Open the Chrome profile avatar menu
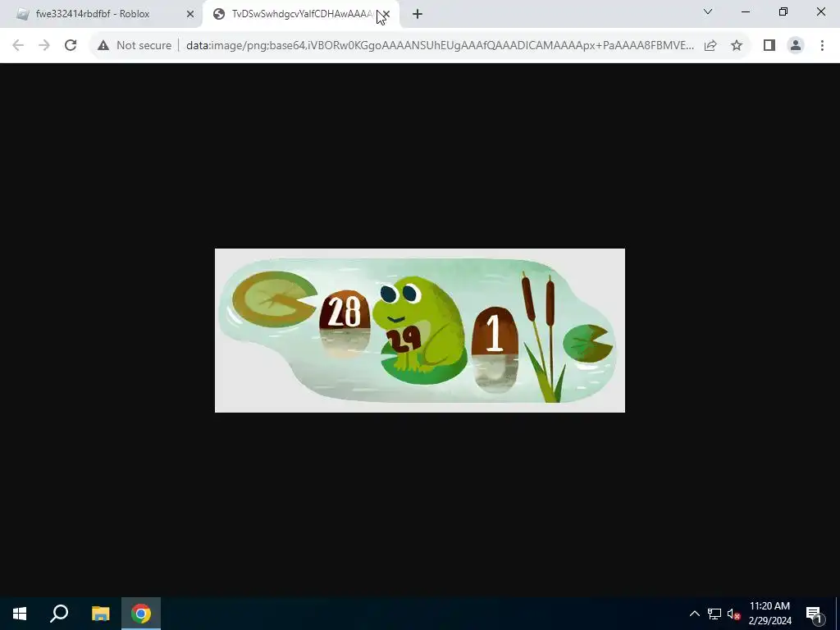Viewport: 840px width, 630px height. [796, 46]
